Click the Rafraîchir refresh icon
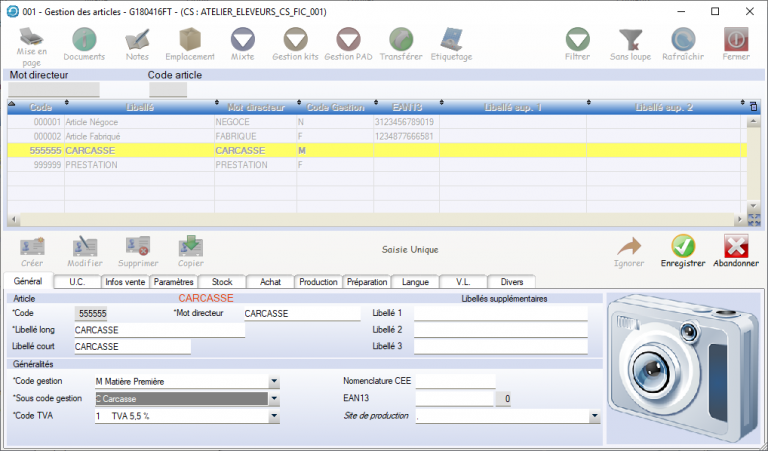The width and height of the screenshot is (768, 451). 684,39
